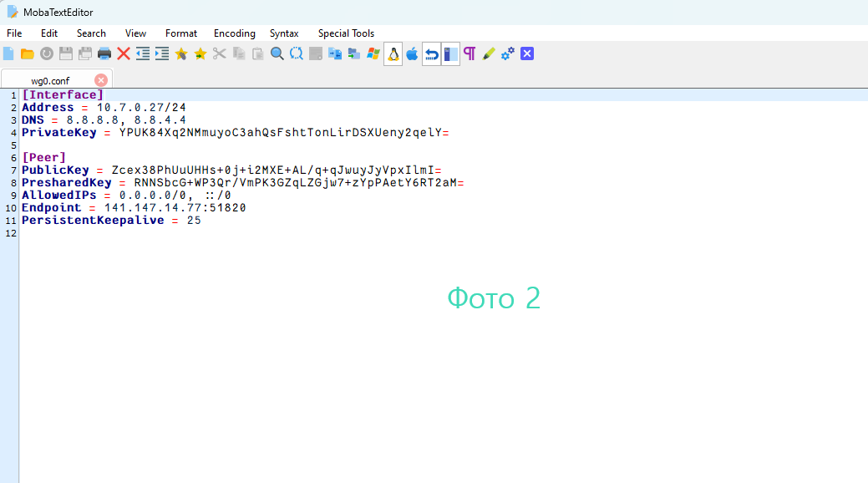The height and width of the screenshot is (483, 868).
Task: Open the File menu
Action: [14, 33]
